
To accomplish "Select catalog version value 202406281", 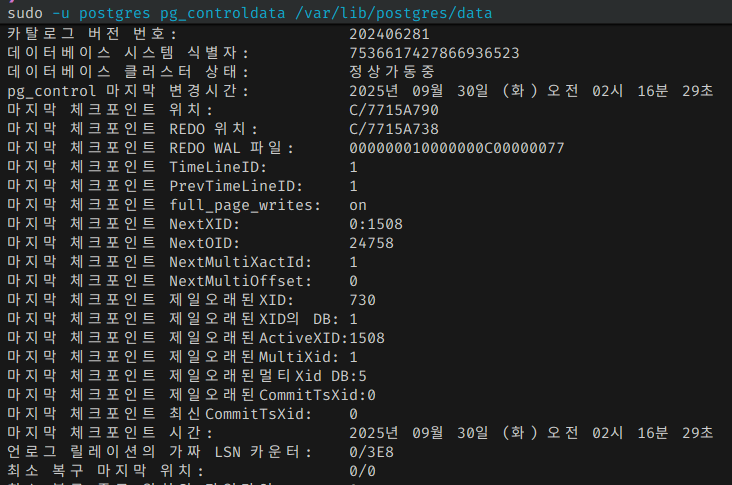I will pos(389,34).
